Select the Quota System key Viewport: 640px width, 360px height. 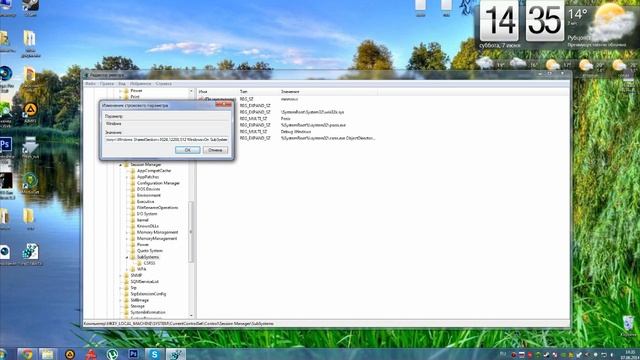point(149,251)
